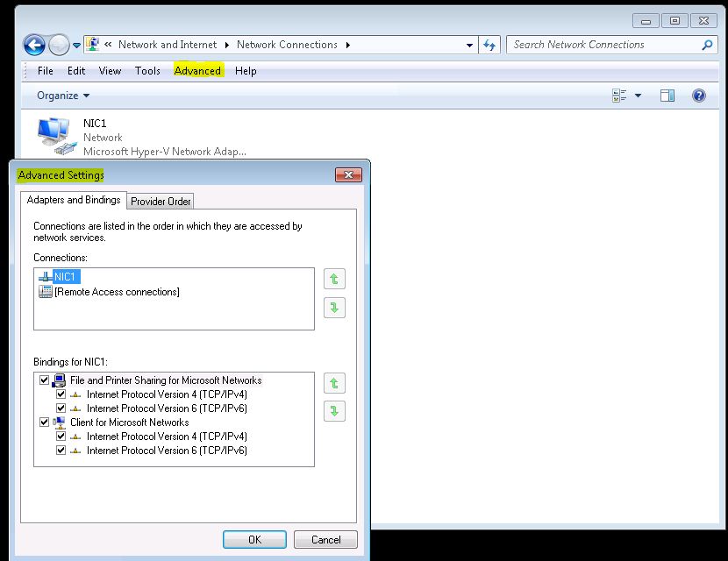728x561 pixels.
Task: Move binding down with green arrow
Action: [334, 411]
